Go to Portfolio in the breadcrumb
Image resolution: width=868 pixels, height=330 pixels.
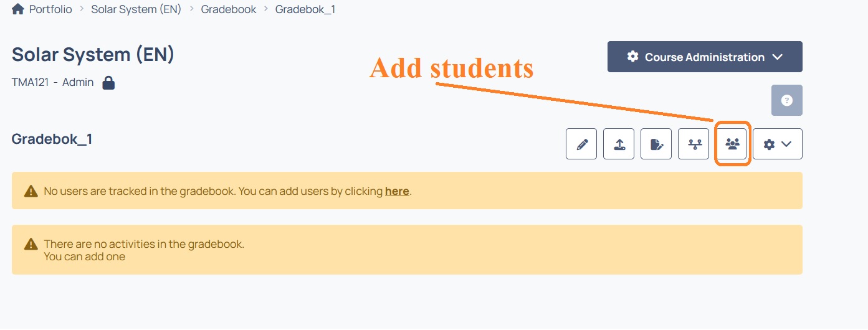point(50,9)
